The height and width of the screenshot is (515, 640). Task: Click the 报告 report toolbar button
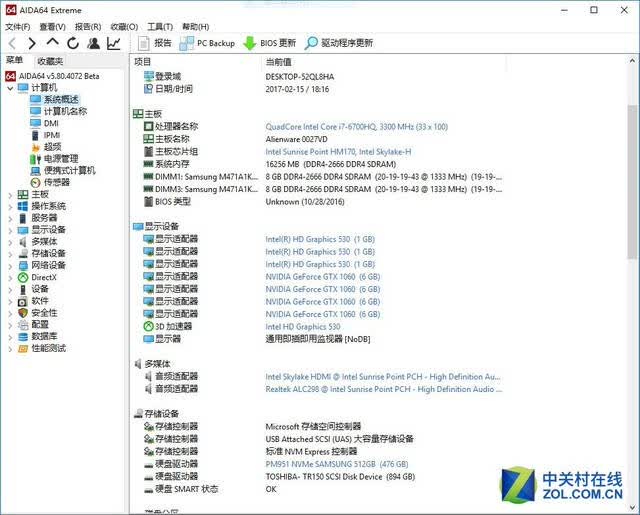point(155,43)
